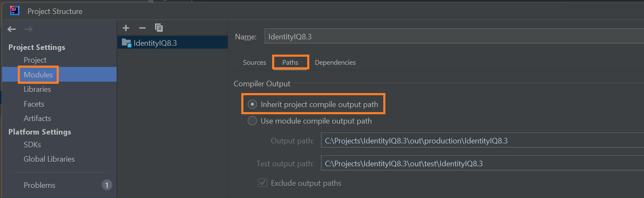Click the Project Settings heading
The height and width of the screenshot is (198, 644).
click(x=37, y=47)
